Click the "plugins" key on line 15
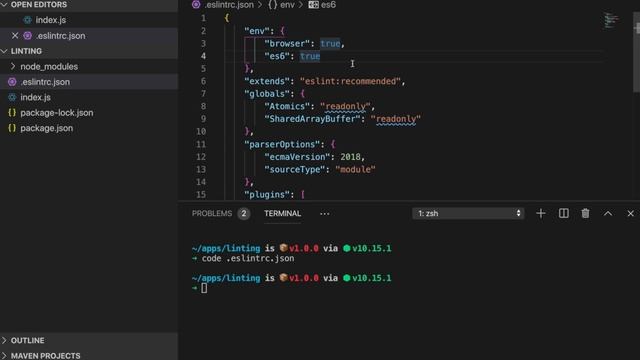This screenshot has width=640, height=360. pyautogui.click(x=267, y=195)
